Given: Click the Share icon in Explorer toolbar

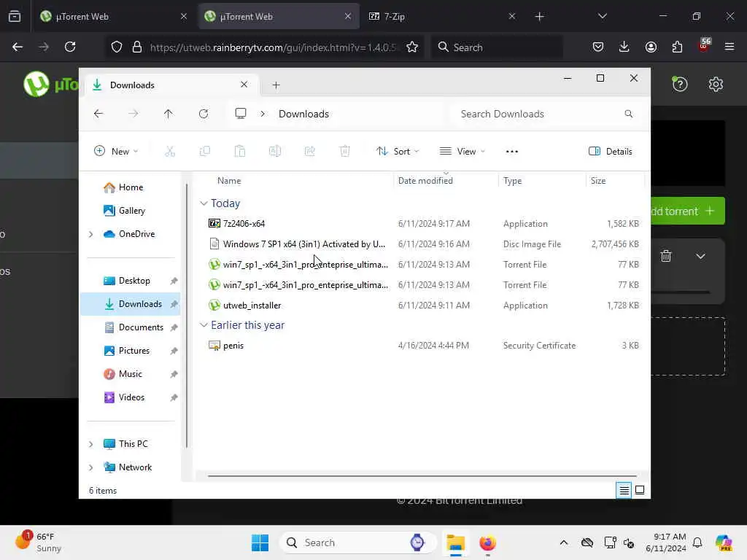Looking at the screenshot, I should 309,152.
